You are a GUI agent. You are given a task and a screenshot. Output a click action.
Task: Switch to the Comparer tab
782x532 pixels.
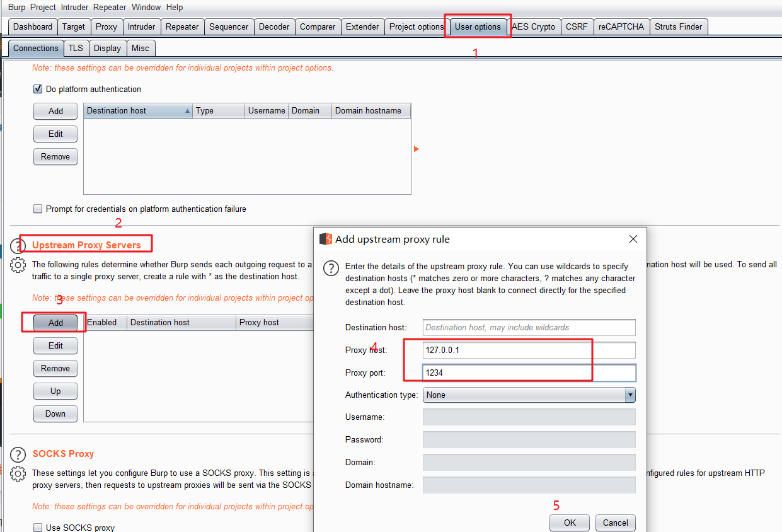pyautogui.click(x=318, y=26)
